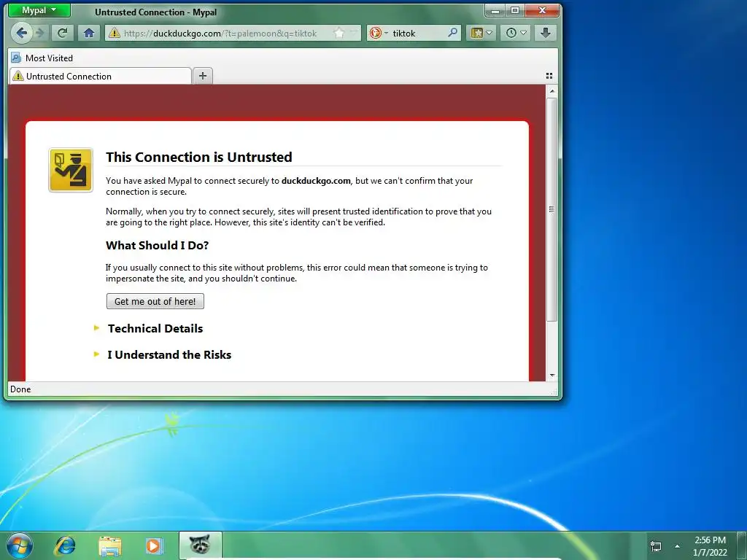Open Windows Media Player from taskbar
747x560 pixels.
[154, 545]
